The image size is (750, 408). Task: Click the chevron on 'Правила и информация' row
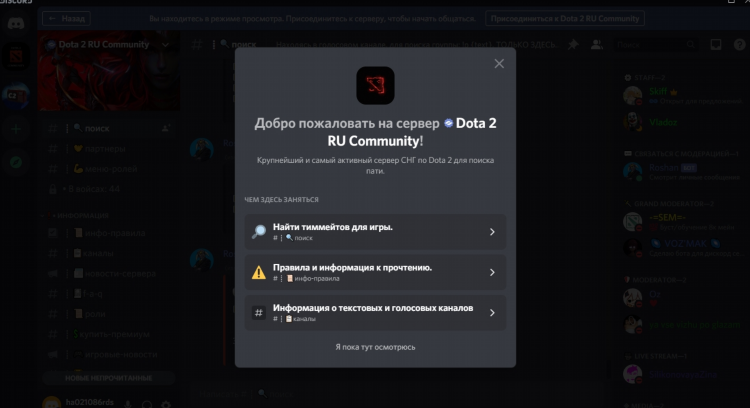coord(492,272)
